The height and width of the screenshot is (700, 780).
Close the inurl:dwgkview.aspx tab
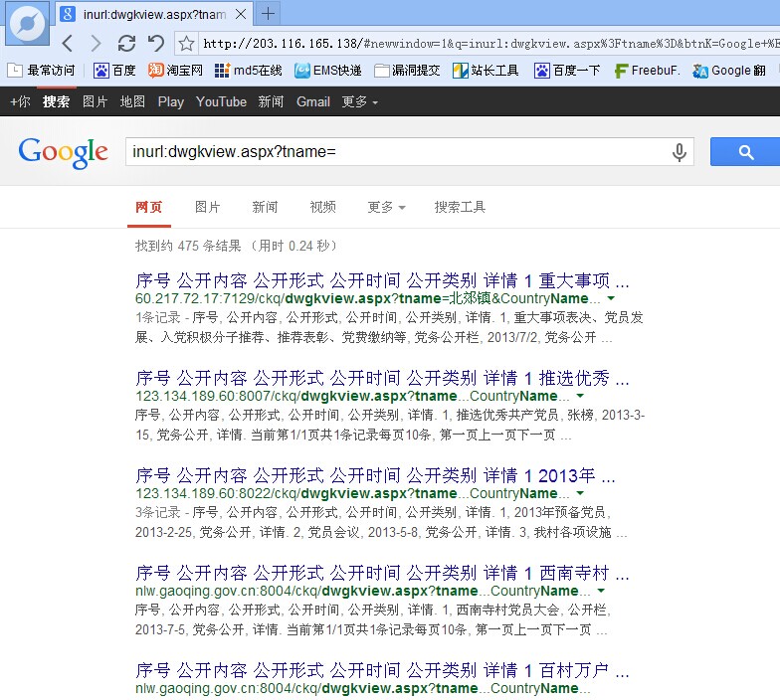click(x=241, y=14)
